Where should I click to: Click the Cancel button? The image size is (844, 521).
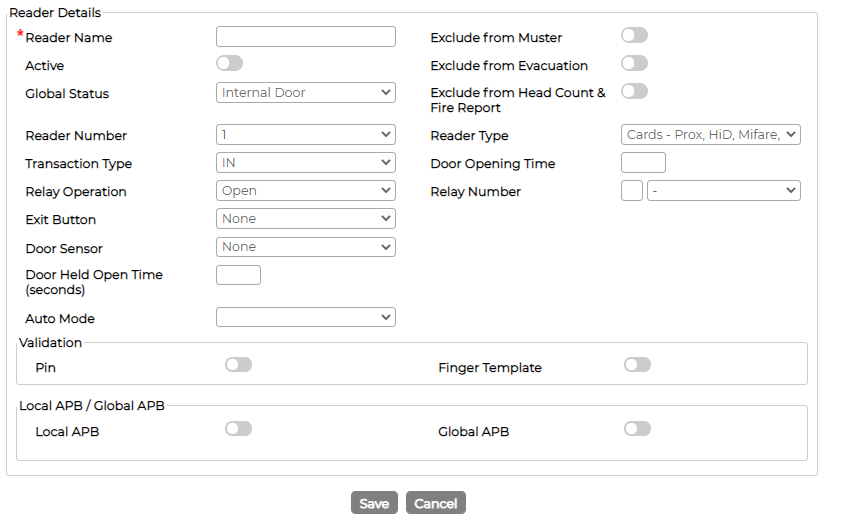[x=435, y=503]
